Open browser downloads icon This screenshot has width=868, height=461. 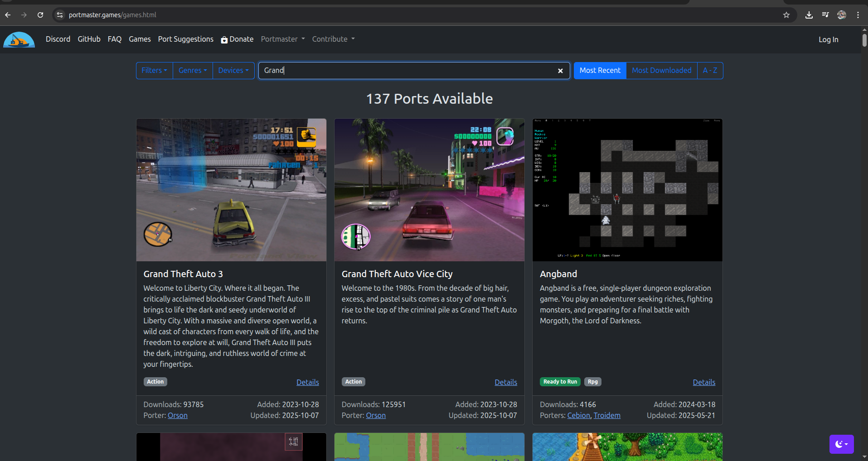809,15
